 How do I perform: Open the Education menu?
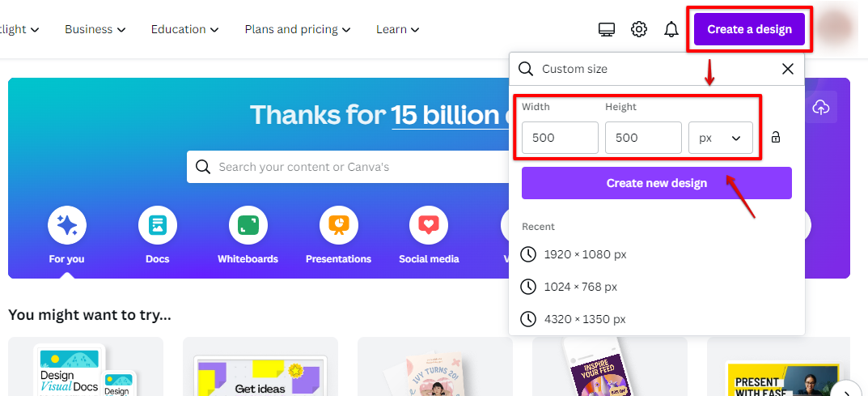pyautogui.click(x=184, y=29)
